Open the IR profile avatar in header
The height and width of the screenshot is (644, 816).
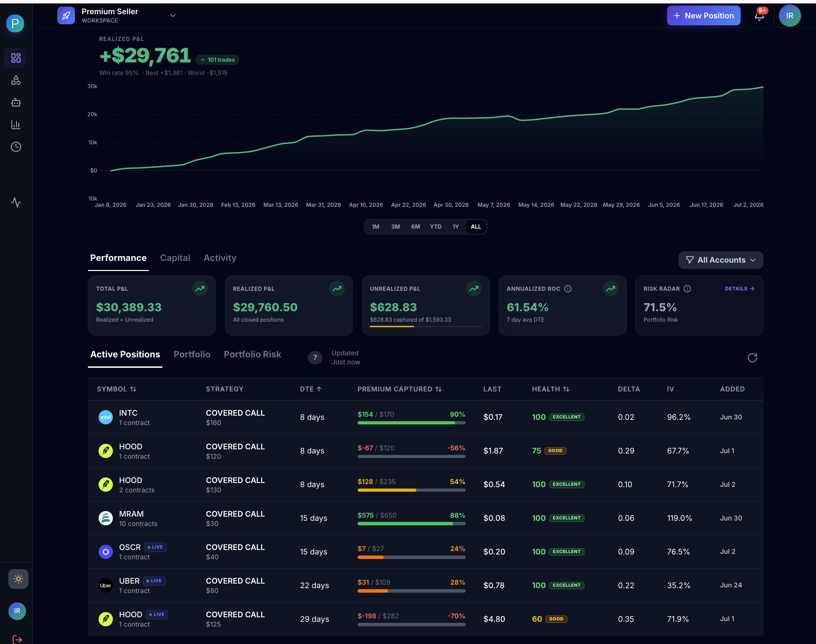point(790,16)
